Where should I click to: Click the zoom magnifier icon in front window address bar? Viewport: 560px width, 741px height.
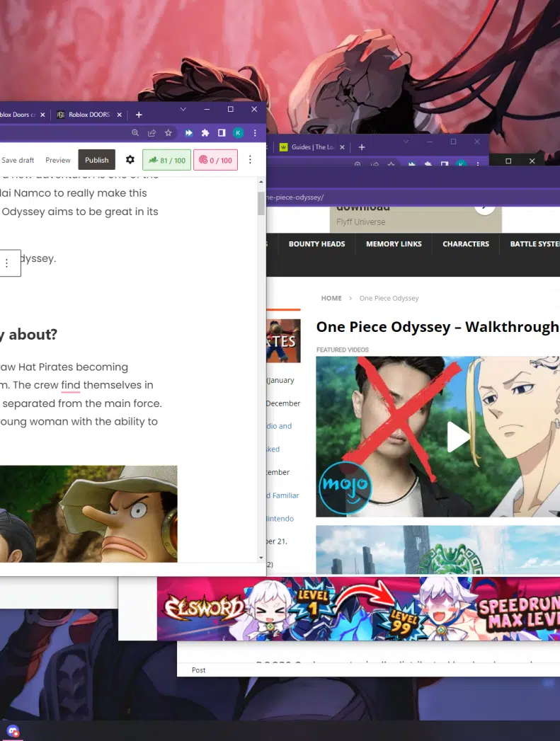tap(135, 133)
